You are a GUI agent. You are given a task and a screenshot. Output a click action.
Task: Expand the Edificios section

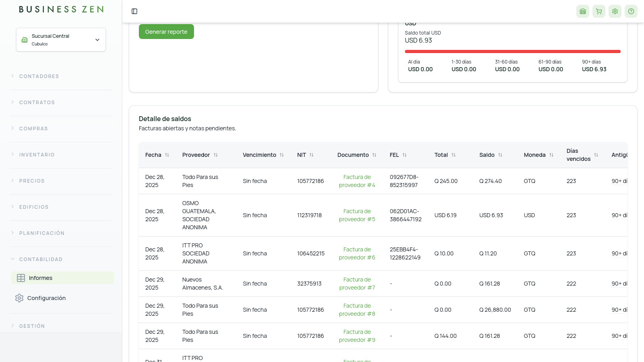tap(34, 207)
